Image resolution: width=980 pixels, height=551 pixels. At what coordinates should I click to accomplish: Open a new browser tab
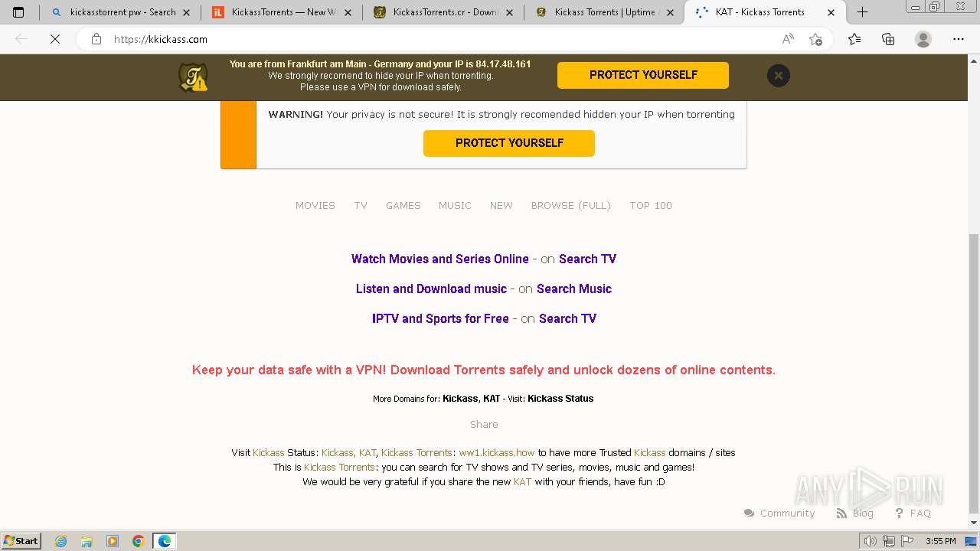pyautogui.click(x=862, y=12)
